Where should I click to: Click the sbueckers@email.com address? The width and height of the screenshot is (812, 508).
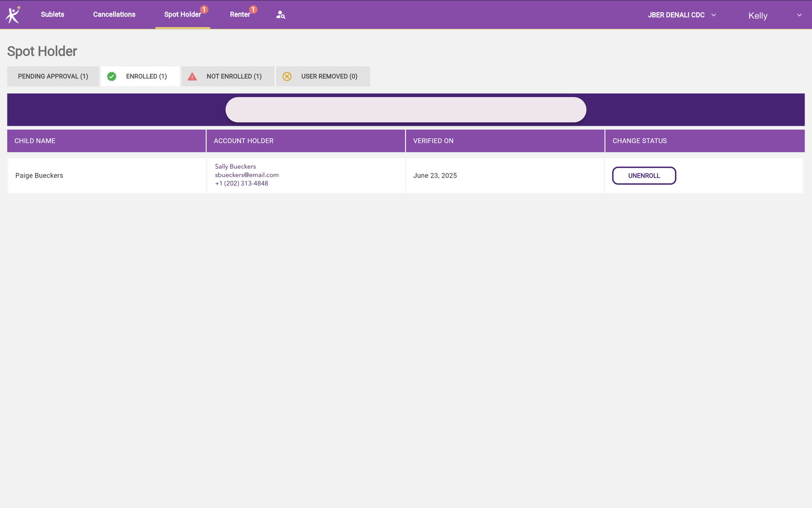click(x=247, y=175)
